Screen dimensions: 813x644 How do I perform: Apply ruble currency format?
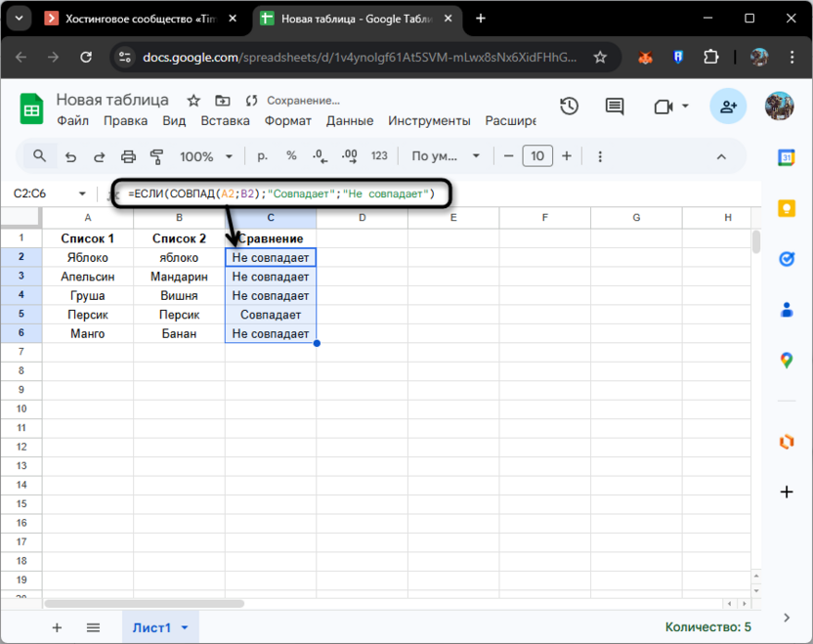tap(262, 156)
